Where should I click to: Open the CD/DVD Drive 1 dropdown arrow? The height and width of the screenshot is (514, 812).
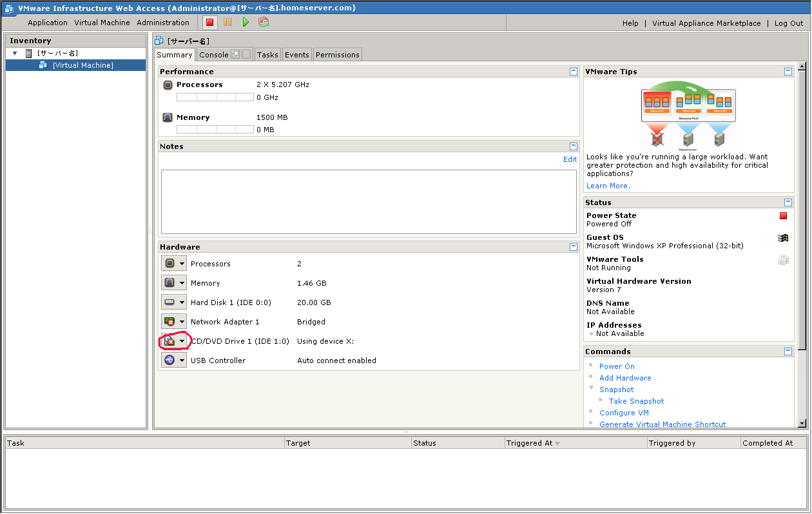pos(181,341)
